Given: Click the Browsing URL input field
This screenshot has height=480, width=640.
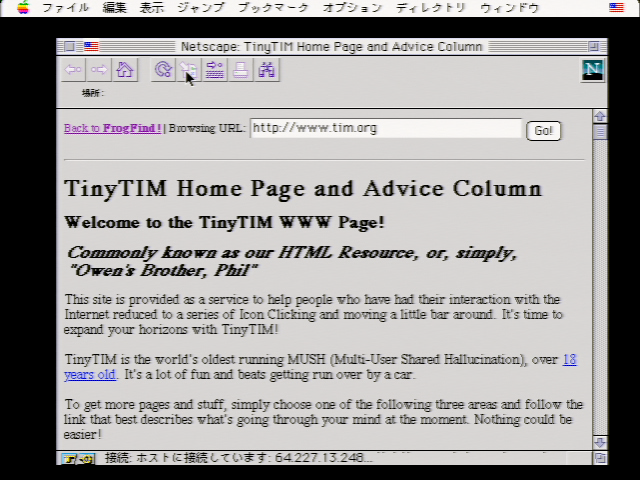Looking at the screenshot, I should click(x=386, y=128).
